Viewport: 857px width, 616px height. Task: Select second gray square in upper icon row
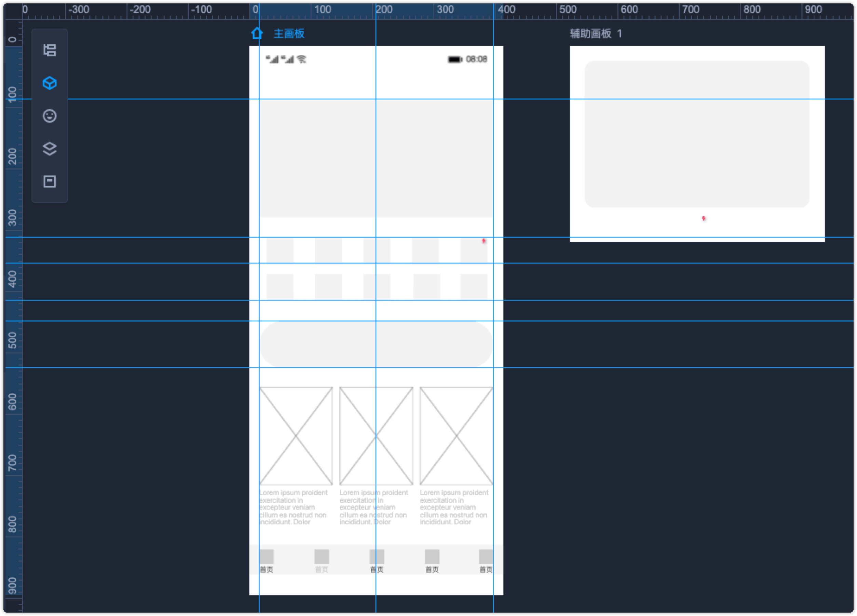[328, 250]
